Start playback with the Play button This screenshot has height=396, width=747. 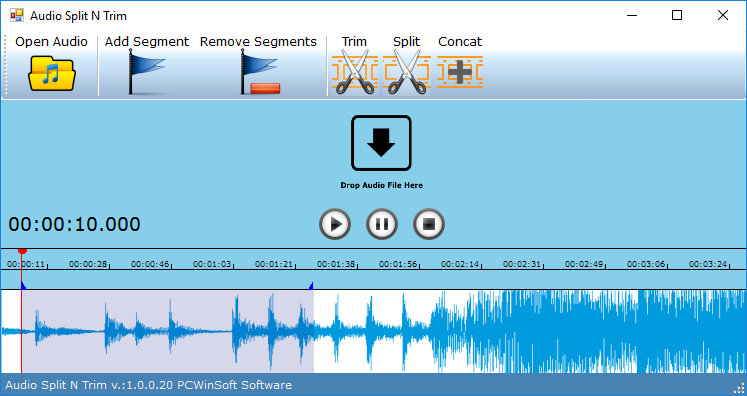click(335, 224)
